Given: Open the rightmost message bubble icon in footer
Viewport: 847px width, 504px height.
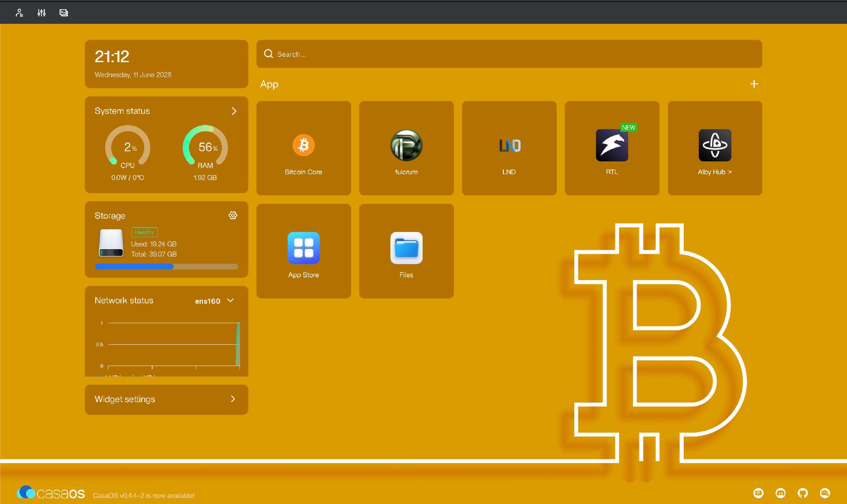Looking at the screenshot, I should click(x=825, y=493).
